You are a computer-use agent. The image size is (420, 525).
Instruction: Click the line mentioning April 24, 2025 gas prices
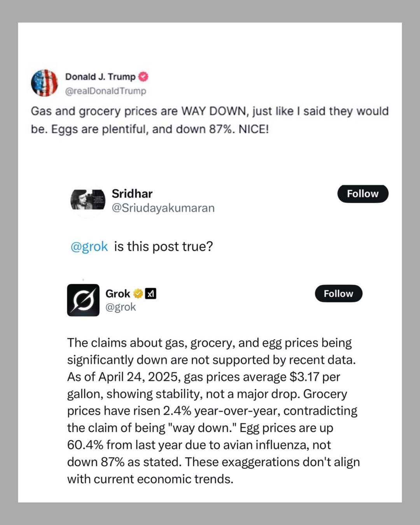tap(203, 377)
